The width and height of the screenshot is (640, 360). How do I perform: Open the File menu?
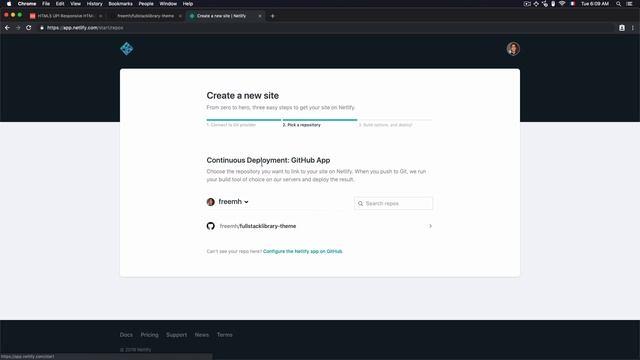46,4
